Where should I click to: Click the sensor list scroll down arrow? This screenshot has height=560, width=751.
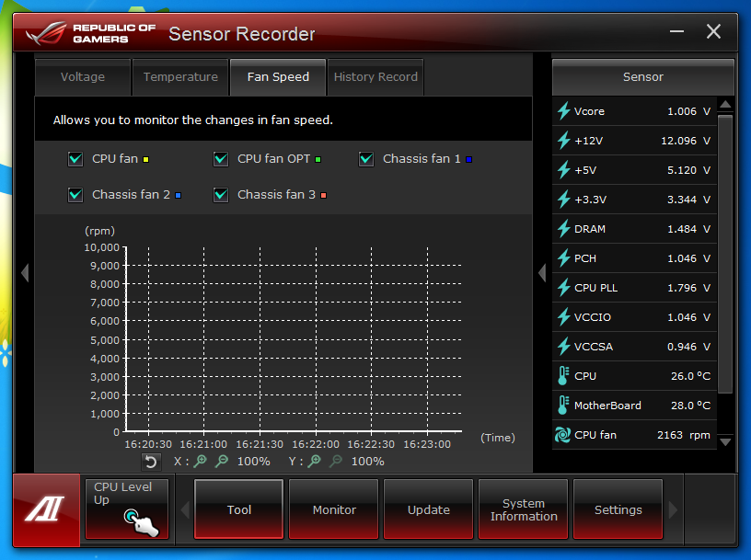(x=725, y=441)
